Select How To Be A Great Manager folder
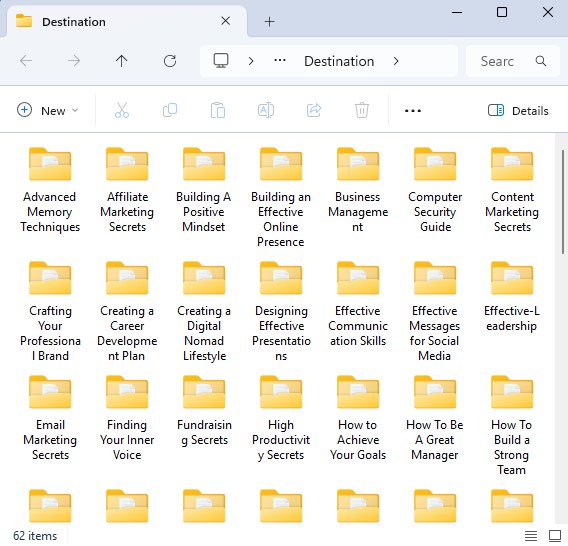The image size is (568, 546). 435,418
